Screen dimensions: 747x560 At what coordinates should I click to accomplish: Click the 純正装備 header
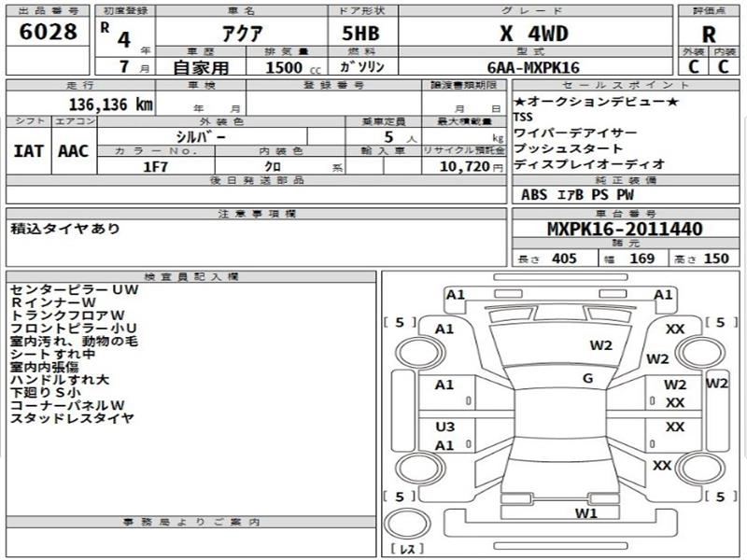(x=626, y=180)
